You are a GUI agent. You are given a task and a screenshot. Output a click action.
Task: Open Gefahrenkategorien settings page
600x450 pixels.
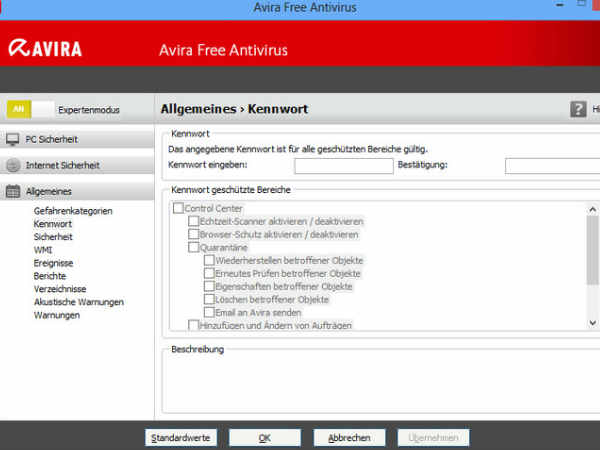(73, 211)
